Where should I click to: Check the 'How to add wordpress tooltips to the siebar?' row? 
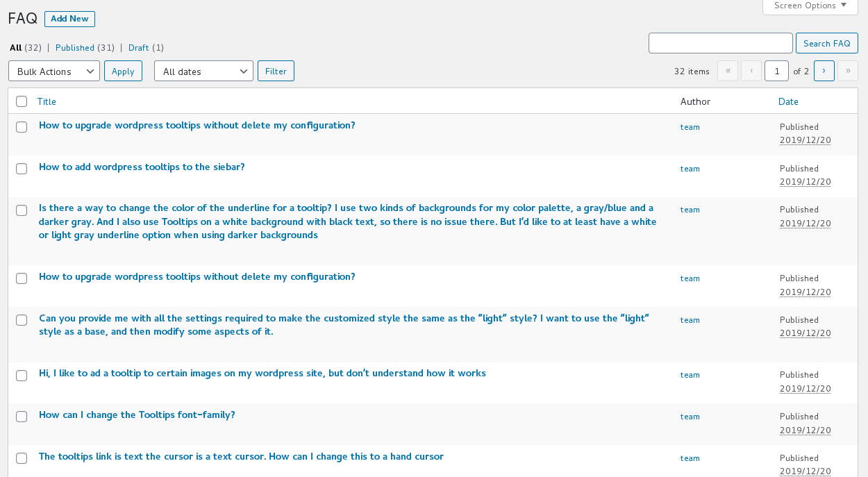point(22,169)
